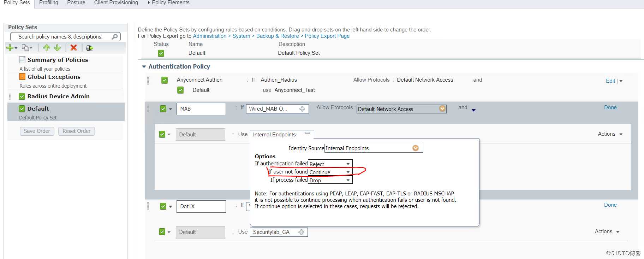644x259 pixels.
Task: Toggle Default policy set checkbox in sidebar
Action: pos(22,109)
